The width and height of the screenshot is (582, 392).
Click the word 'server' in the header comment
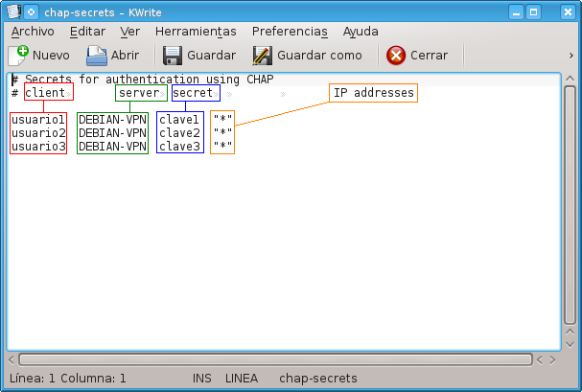point(139,92)
